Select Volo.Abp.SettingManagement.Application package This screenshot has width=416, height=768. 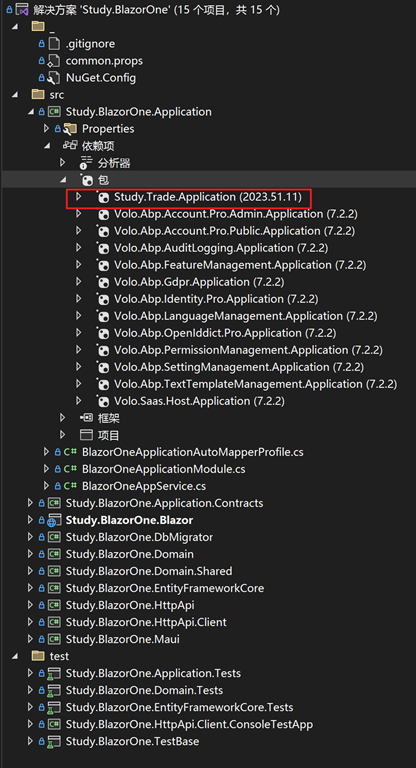(x=239, y=367)
